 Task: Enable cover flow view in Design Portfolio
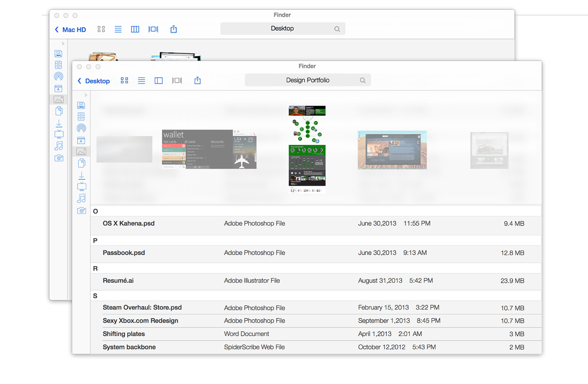177,81
